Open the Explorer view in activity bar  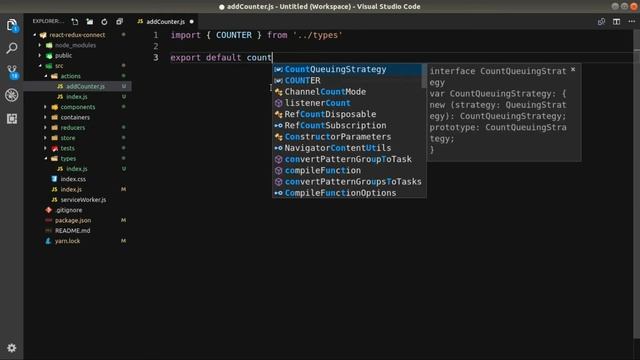pos(12,25)
